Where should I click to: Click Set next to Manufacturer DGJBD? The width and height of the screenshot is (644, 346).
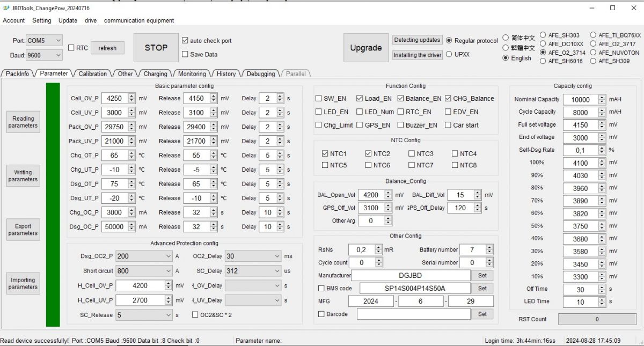[x=482, y=275]
